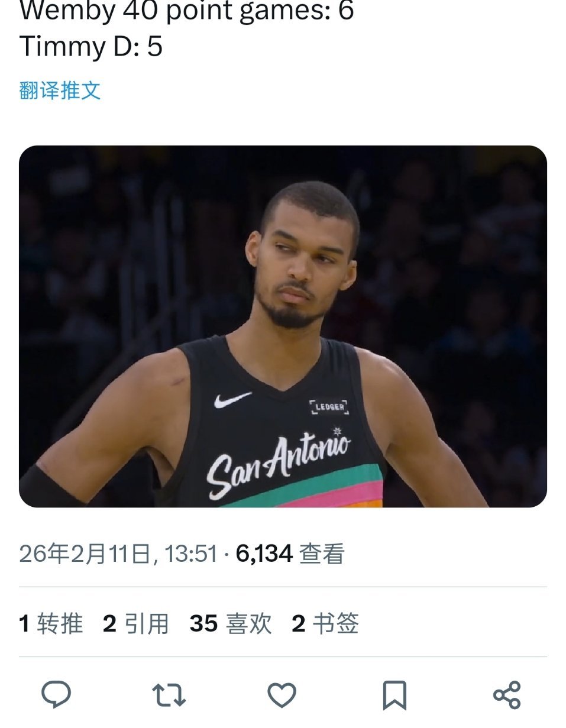Tap the 'San Antonio' script on jersey
The height and width of the screenshot is (728, 566).
(278, 462)
